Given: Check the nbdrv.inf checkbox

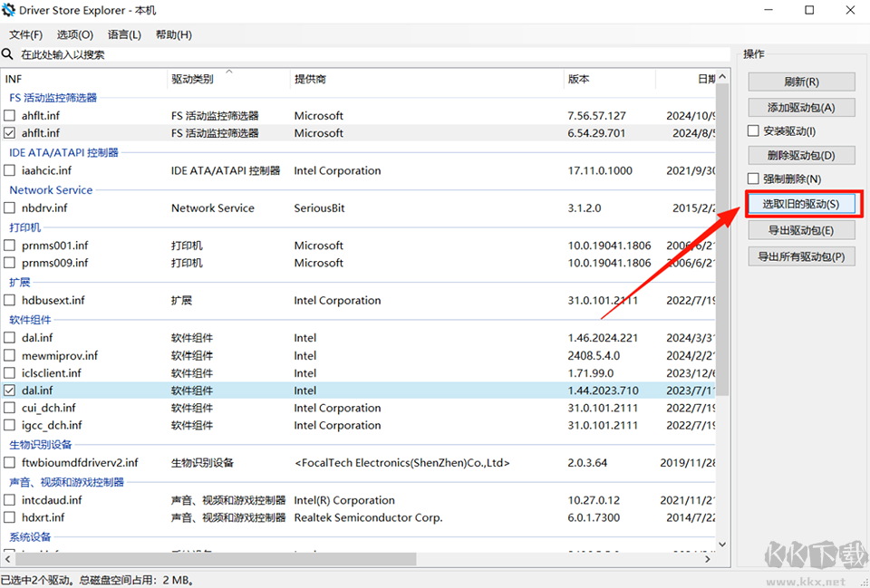Looking at the screenshot, I should (x=9, y=208).
